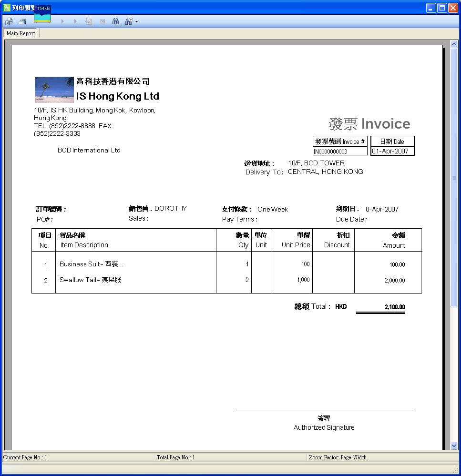461x476 pixels.
Task: Go to next page arrow
Action: (62, 21)
